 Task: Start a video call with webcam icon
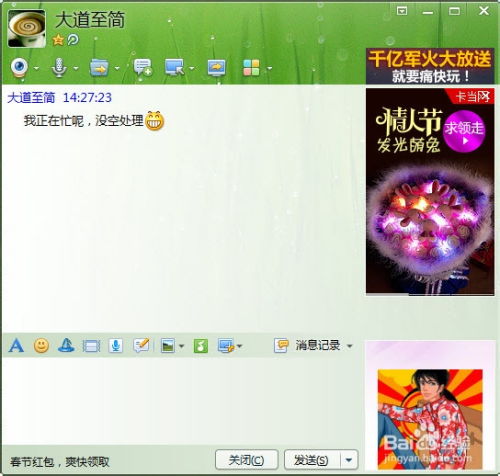coord(19,68)
